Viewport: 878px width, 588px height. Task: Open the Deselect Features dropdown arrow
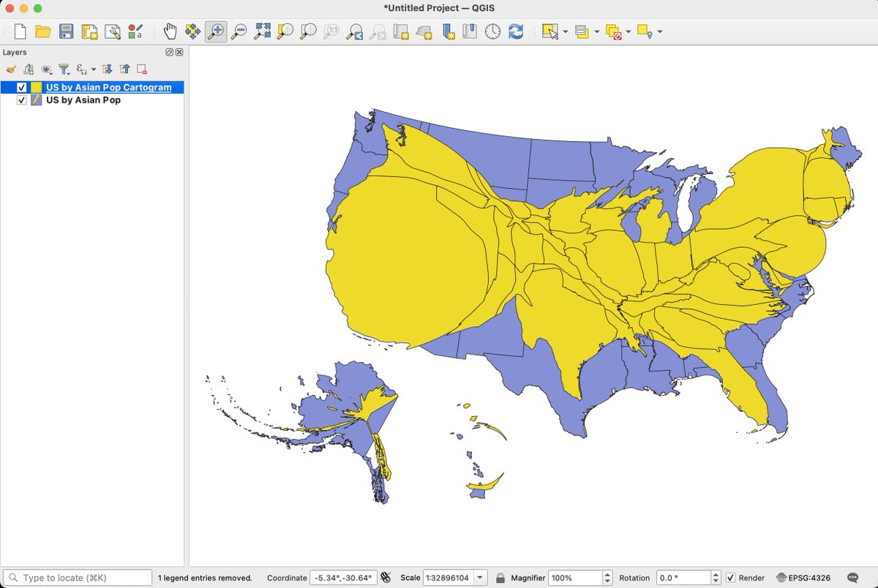pyautogui.click(x=628, y=31)
